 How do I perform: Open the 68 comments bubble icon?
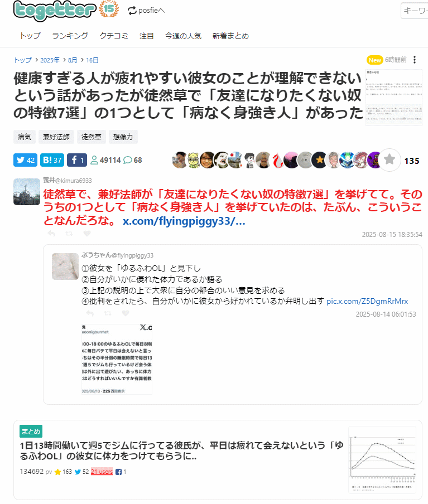128,160
